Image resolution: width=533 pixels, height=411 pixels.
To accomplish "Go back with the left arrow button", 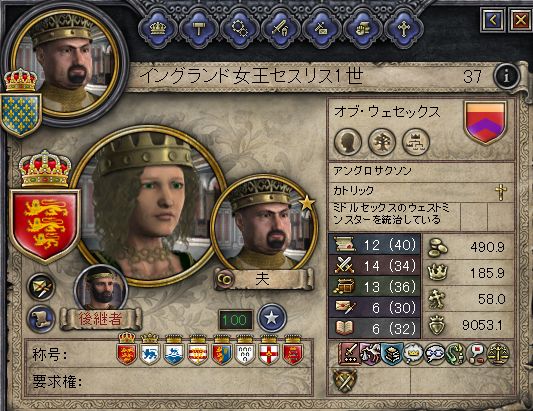I will coord(493,20).
